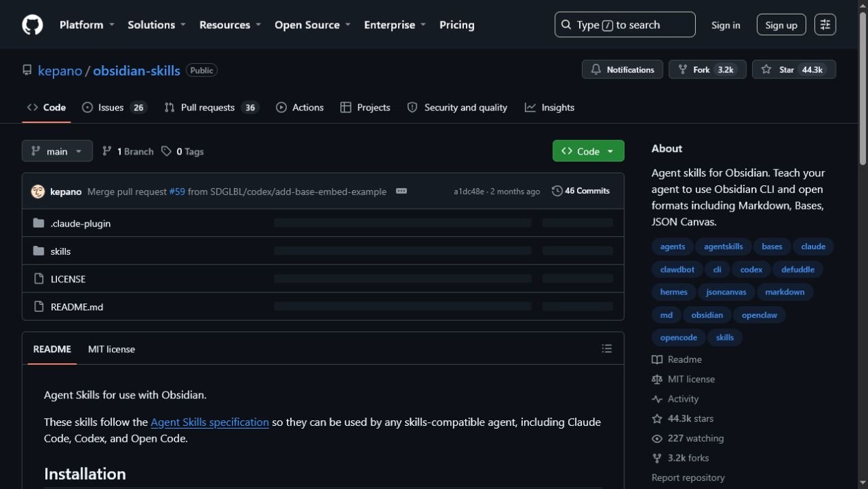Expand the Resources menu

pyautogui.click(x=230, y=25)
